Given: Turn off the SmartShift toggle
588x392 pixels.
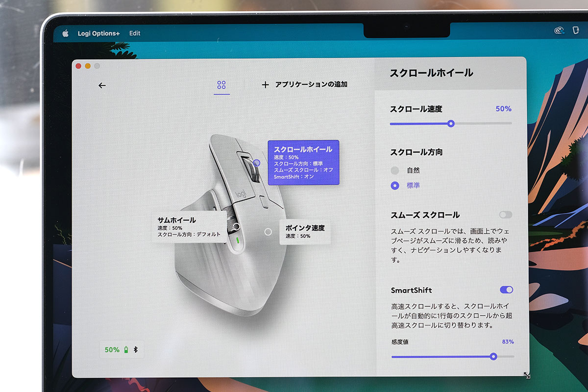Looking at the screenshot, I should click(507, 290).
